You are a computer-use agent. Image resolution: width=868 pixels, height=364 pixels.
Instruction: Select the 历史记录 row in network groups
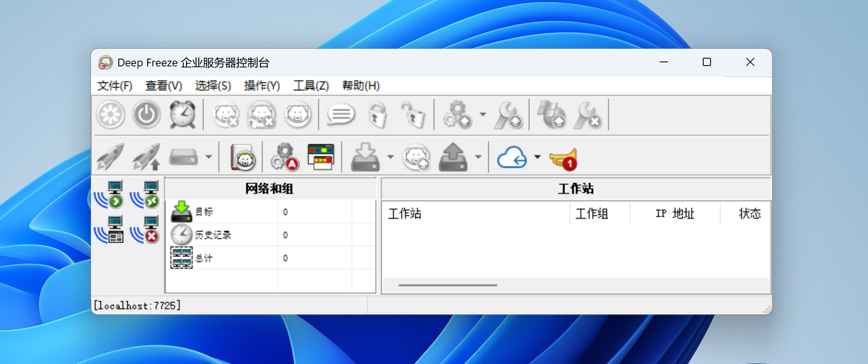[x=270, y=235]
